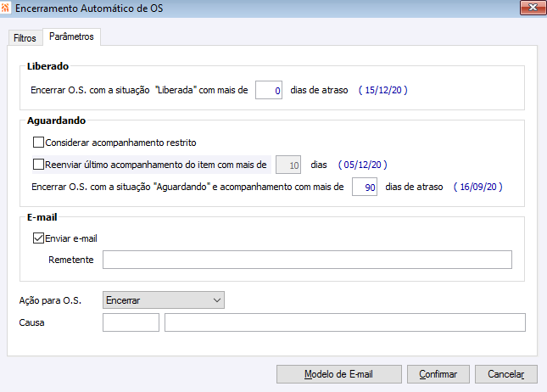This screenshot has width=547, height=392.
Task: Click the disabled days field showing 10
Action: pos(288,165)
